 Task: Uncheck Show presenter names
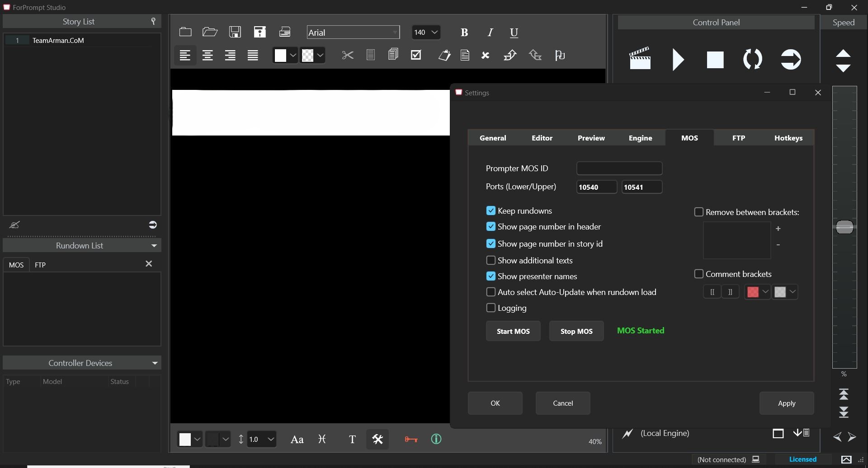[x=491, y=276]
